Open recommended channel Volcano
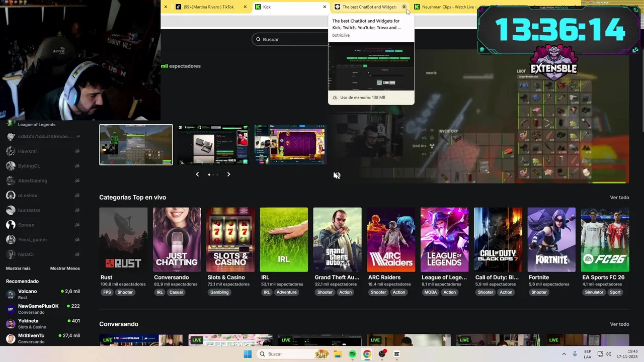644x362 pixels. pos(43,295)
